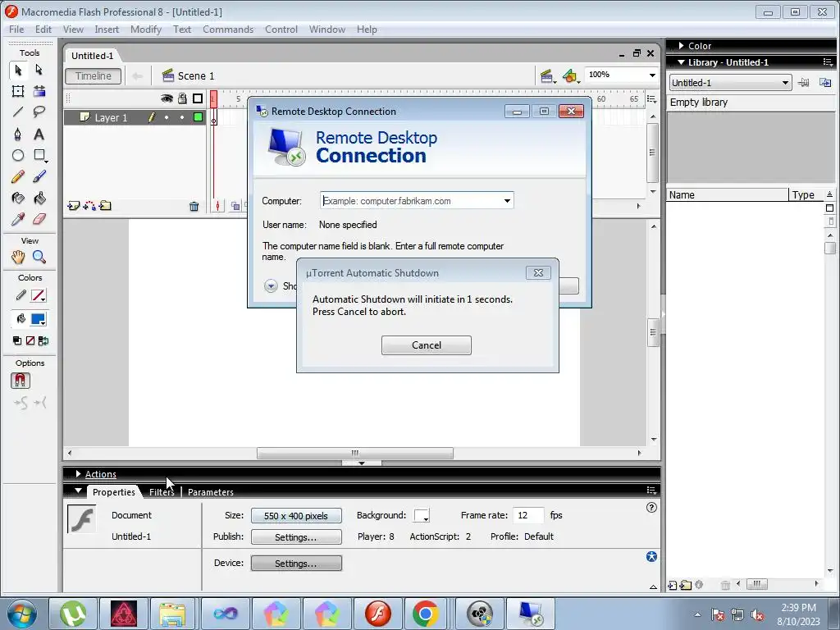Select the Eraser tool
This screenshot has height=630, width=840.
39,219
